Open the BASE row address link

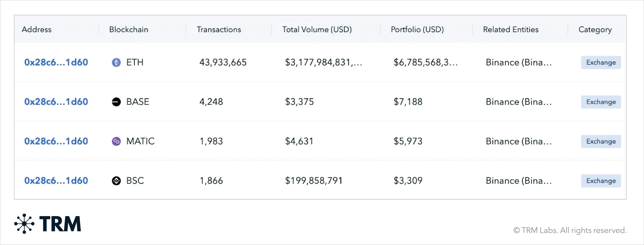pos(56,102)
